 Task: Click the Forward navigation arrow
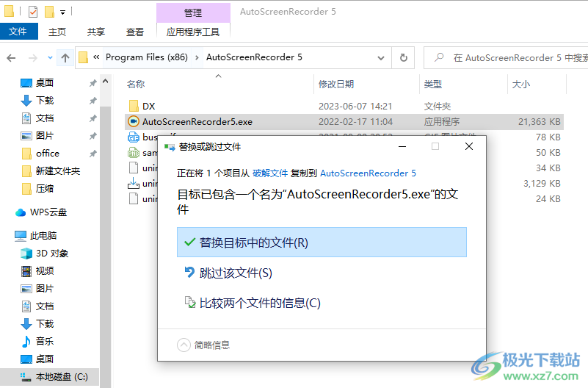click(x=33, y=58)
